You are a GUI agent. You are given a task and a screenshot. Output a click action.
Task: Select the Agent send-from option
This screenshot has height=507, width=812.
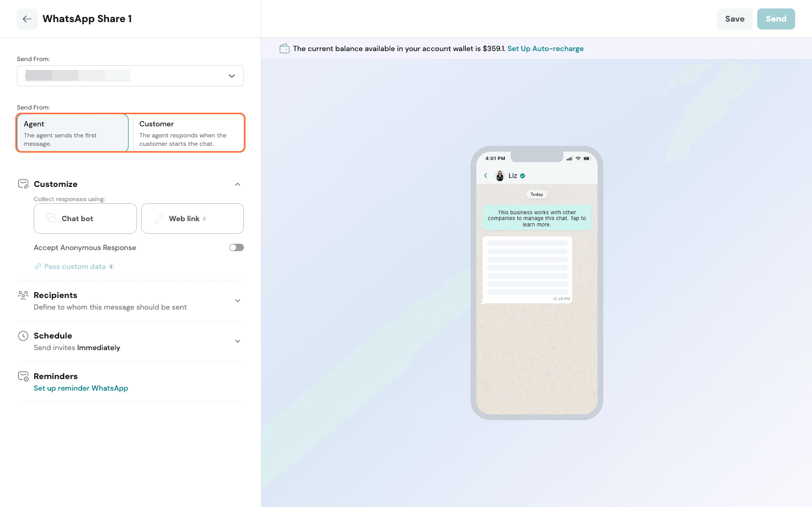[x=73, y=133]
